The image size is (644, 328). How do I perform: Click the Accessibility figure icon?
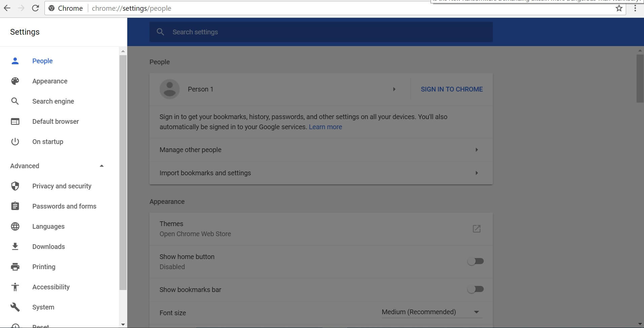15,287
